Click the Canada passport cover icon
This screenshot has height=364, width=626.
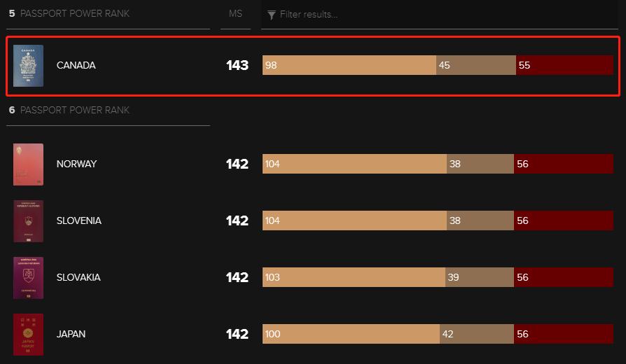tap(28, 66)
